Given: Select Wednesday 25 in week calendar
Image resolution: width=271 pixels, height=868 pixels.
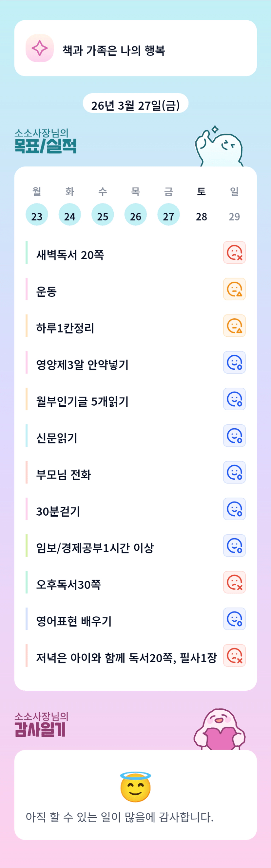Looking at the screenshot, I should pos(103,215).
